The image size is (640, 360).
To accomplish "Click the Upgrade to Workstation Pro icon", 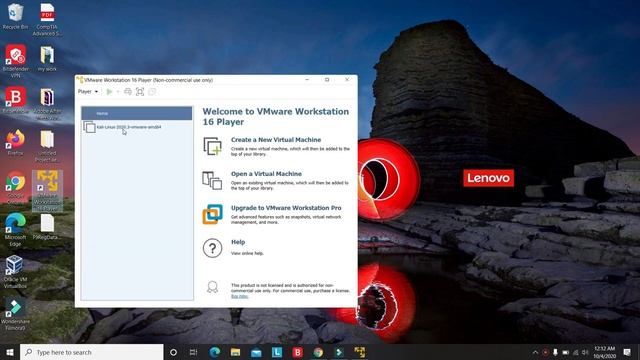I will (212, 214).
